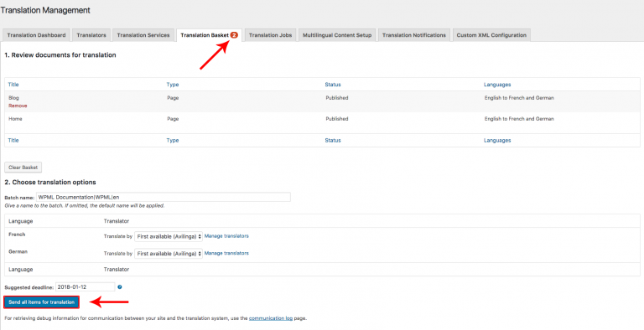Open German translator dropdown

click(169, 254)
